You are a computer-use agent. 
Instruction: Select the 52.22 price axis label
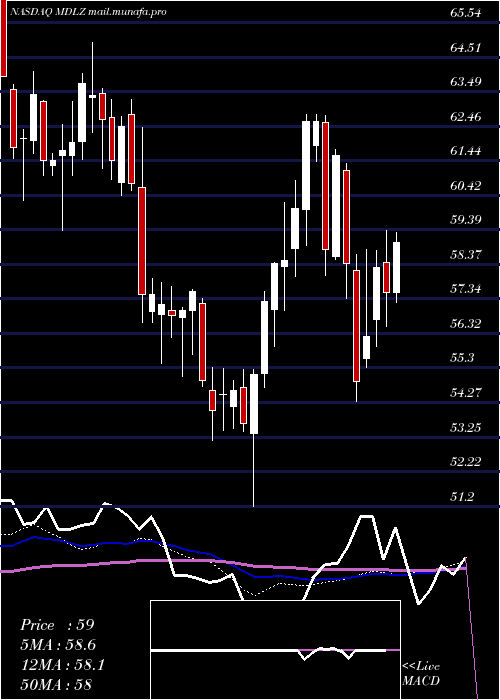point(466,462)
